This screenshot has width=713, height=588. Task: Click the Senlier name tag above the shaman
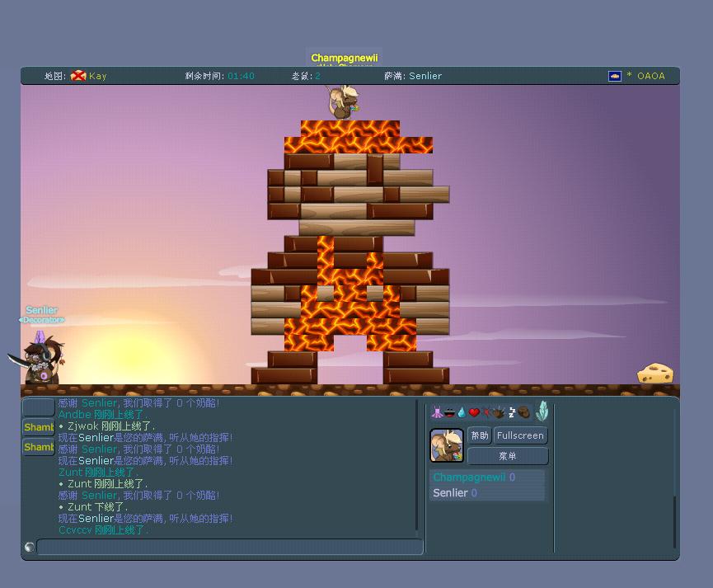[41, 310]
